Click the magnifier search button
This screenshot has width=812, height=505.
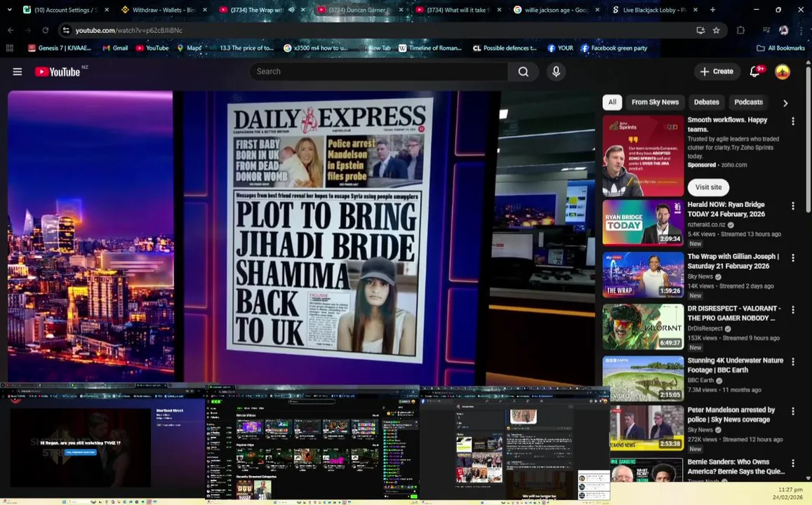[524, 72]
